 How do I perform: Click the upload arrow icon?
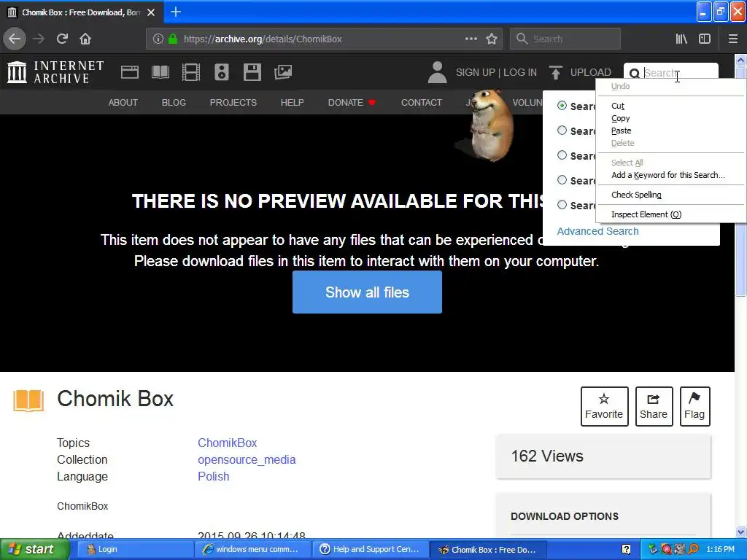pos(555,72)
